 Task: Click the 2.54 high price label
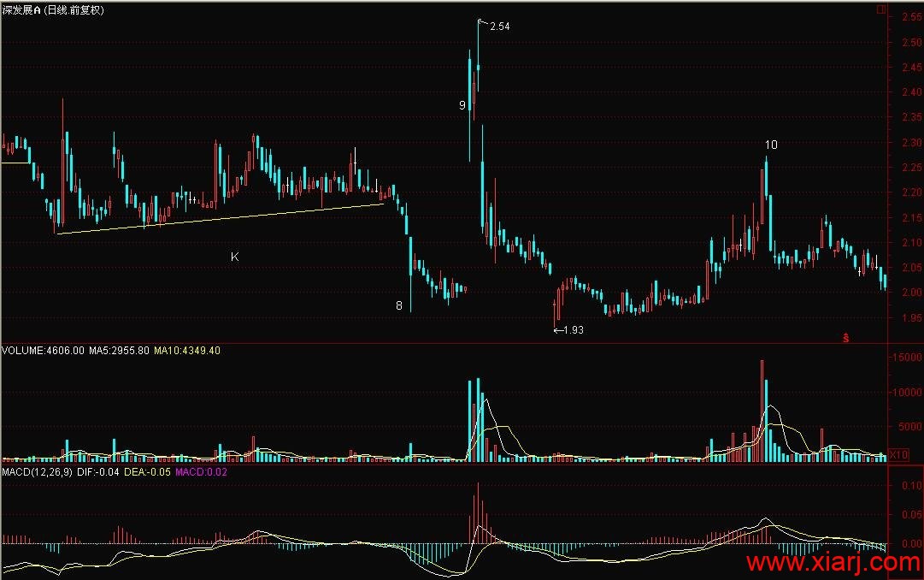[500, 27]
